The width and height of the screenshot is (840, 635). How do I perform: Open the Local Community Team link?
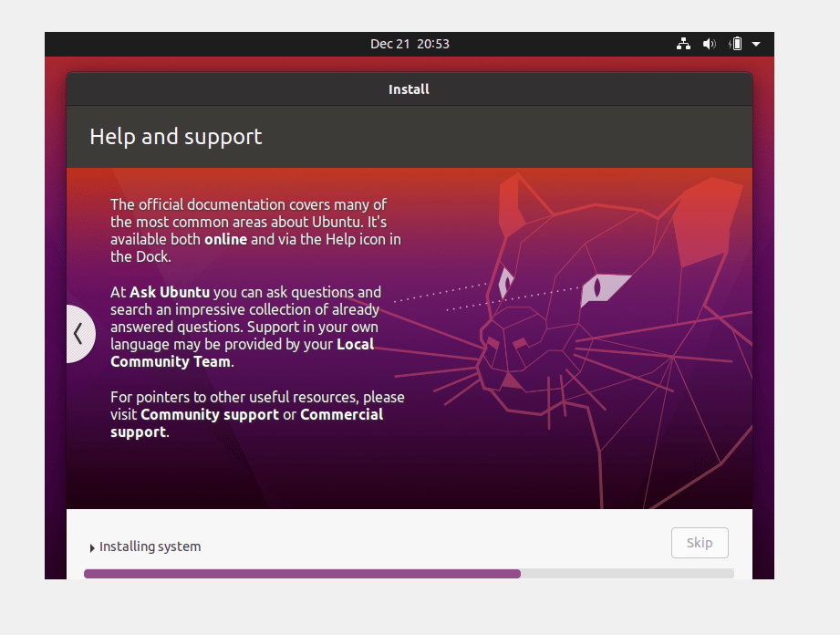pos(242,352)
